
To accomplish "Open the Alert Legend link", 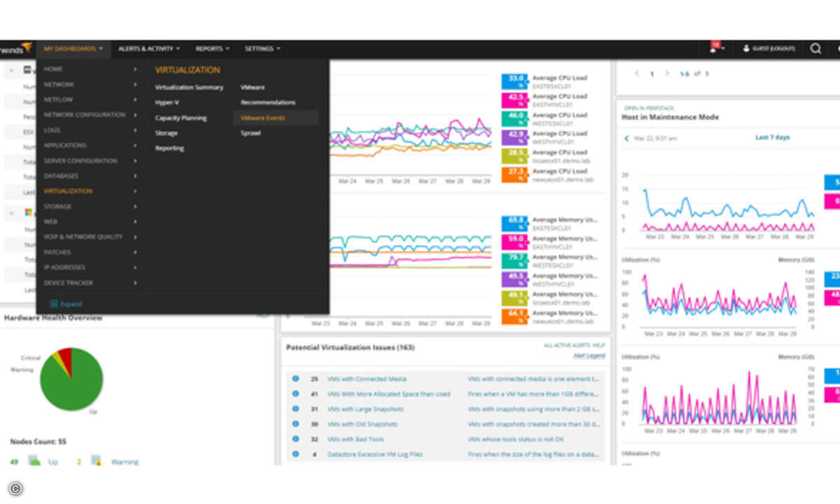I will pyautogui.click(x=589, y=356).
